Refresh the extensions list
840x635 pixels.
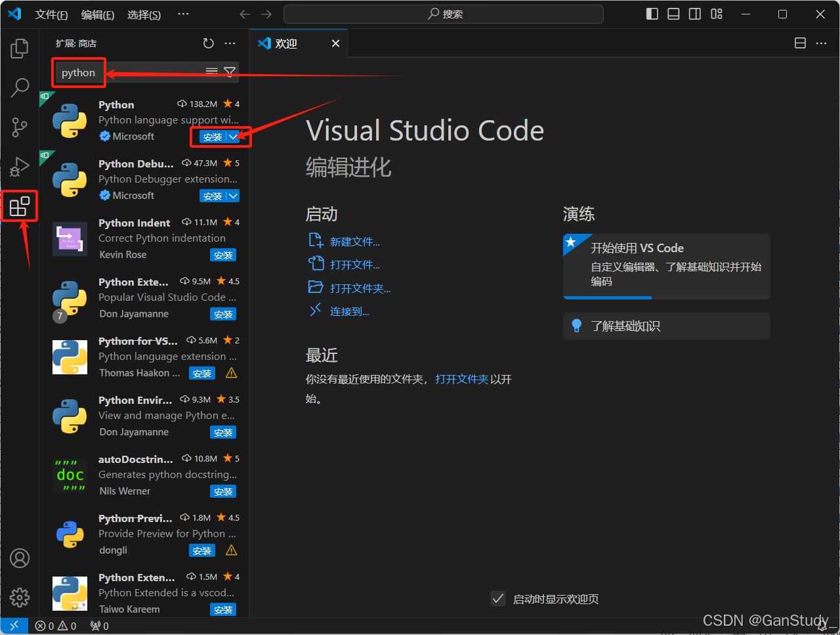(209, 43)
